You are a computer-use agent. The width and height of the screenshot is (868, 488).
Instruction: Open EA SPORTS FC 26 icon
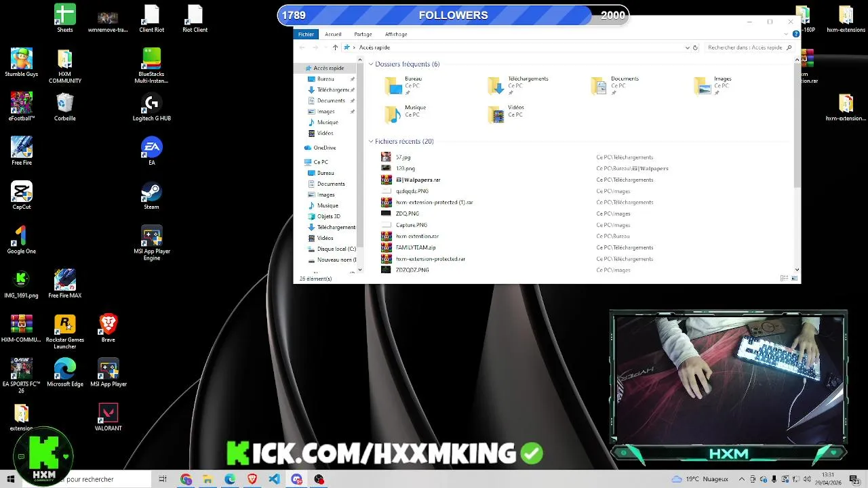[22, 375]
